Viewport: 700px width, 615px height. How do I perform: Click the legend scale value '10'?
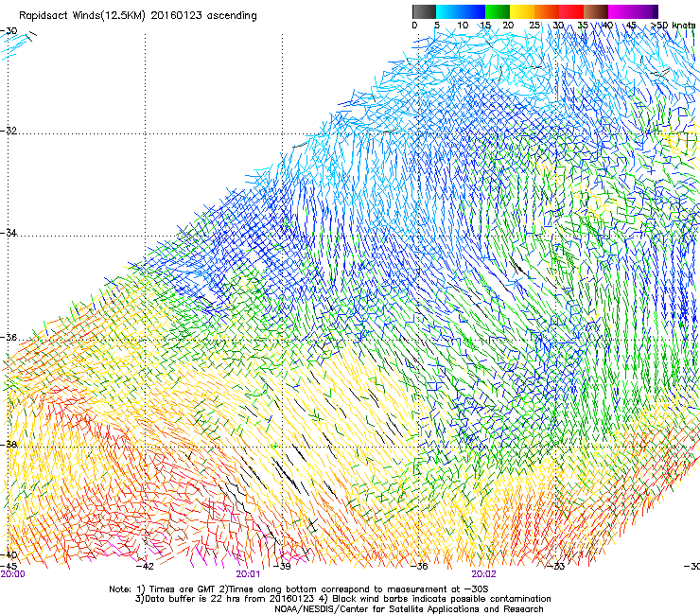pyautogui.click(x=463, y=26)
